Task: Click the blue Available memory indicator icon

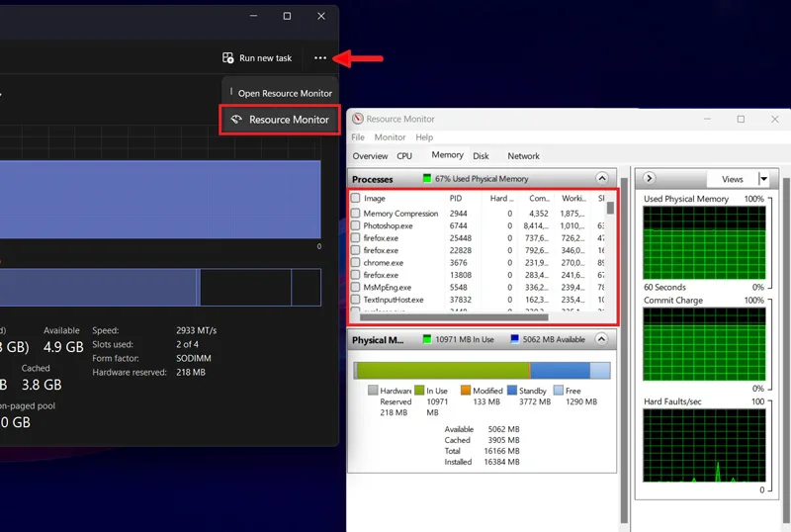Action: coord(514,339)
